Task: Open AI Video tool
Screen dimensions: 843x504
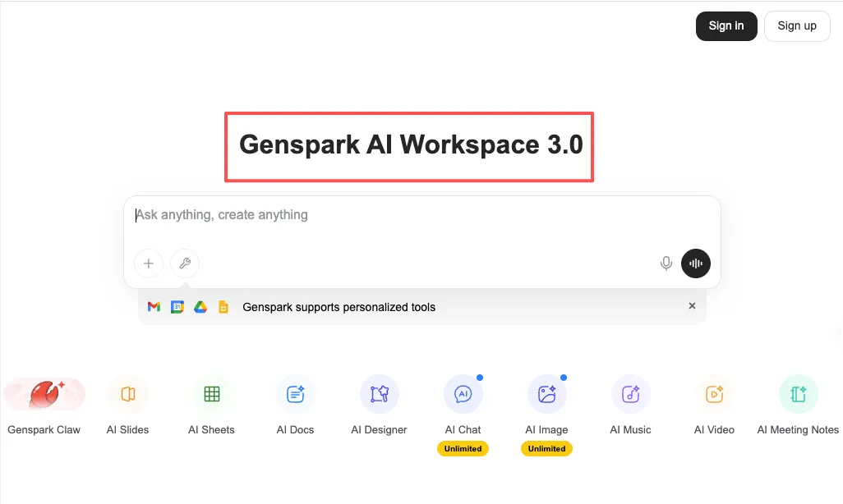Action: coord(715,394)
